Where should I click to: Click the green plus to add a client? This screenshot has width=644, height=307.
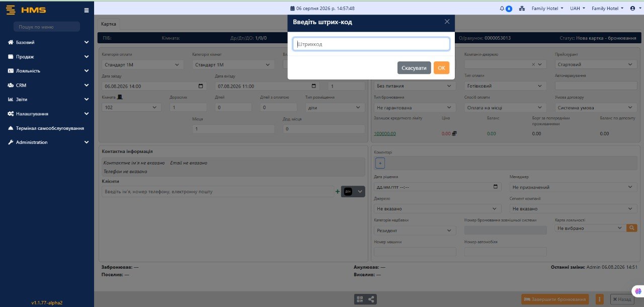[338, 192]
